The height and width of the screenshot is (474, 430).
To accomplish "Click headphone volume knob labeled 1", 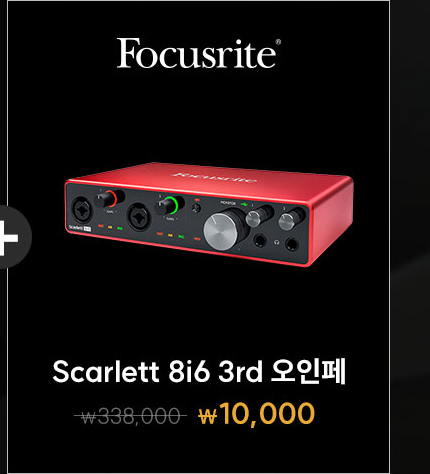I will pyautogui.click(x=255, y=218).
